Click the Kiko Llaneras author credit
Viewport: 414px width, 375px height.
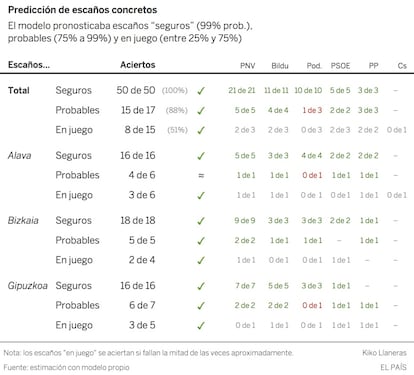pos(384,353)
